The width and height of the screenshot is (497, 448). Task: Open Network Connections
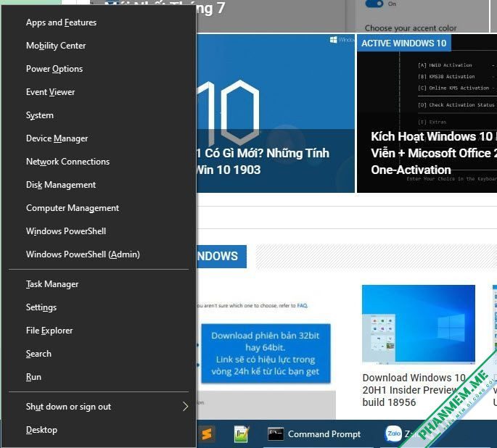click(x=67, y=162)
